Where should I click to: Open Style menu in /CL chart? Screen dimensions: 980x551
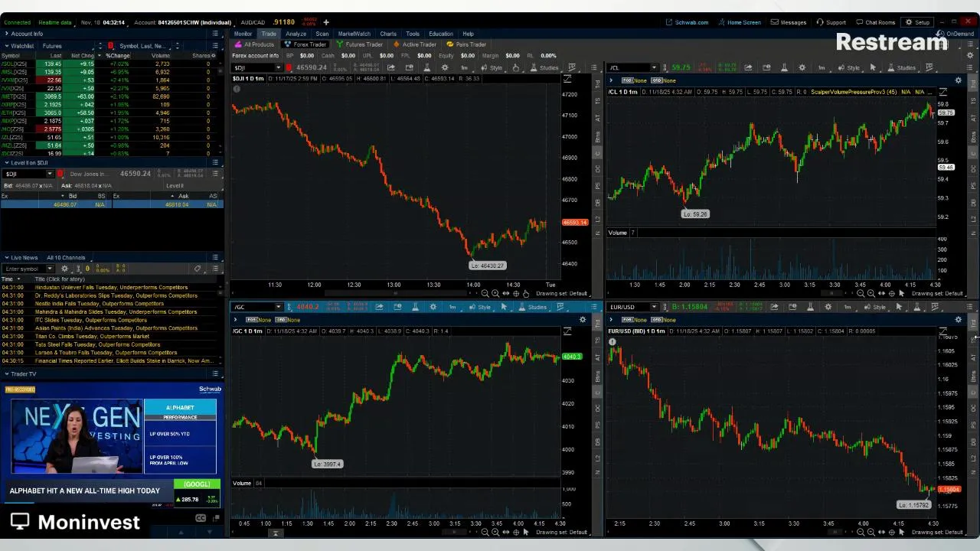[848, 67]
